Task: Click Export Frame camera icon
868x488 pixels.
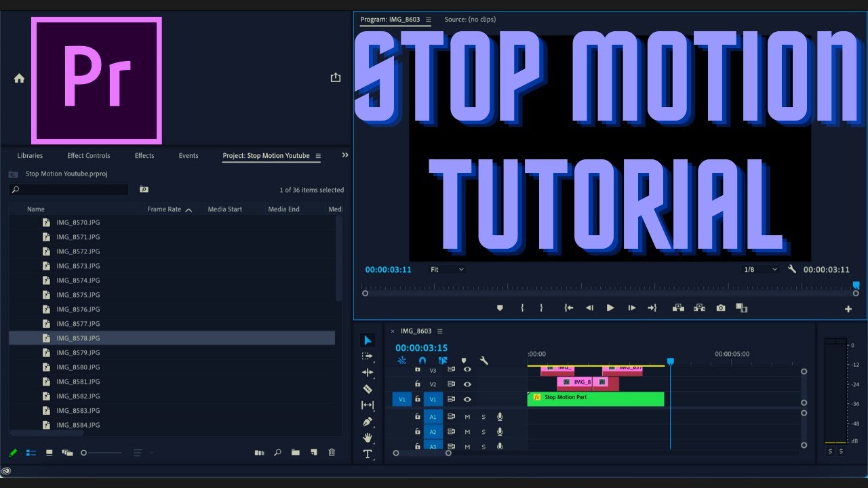Action: pos(721,308)
